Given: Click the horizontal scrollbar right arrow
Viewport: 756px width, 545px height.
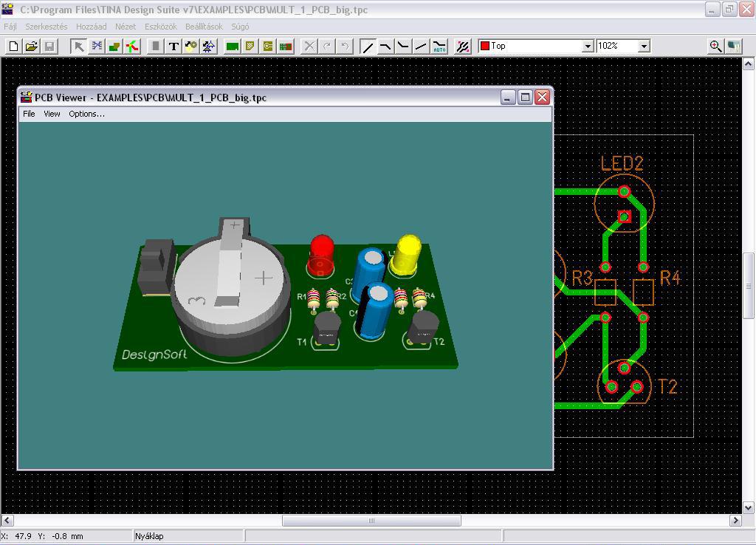Looking at the screenshot, I should pos(735,521).
